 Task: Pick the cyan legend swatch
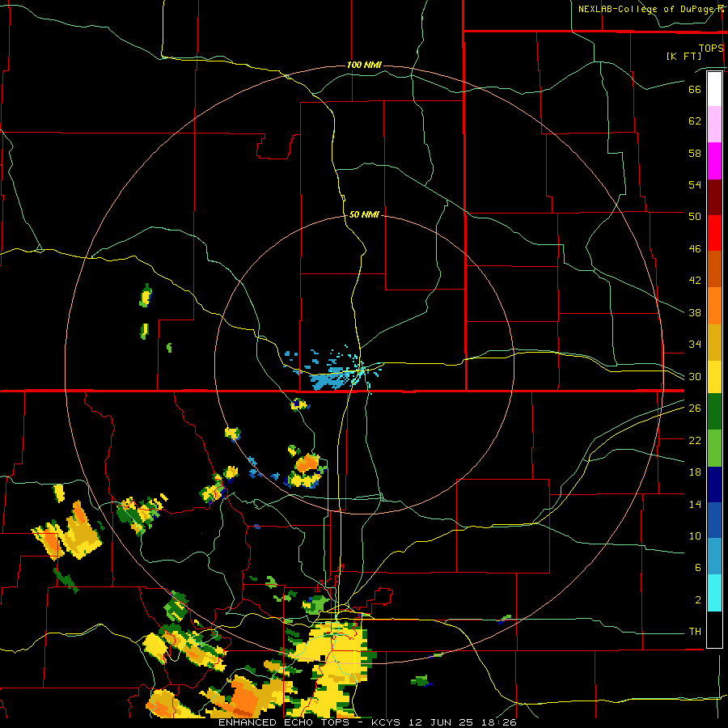(714, 593)
